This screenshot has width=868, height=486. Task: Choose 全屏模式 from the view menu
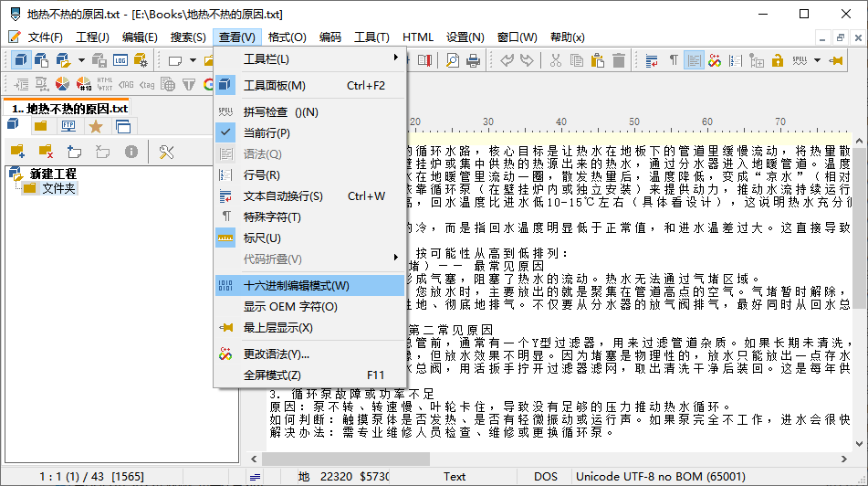(272, 375)
